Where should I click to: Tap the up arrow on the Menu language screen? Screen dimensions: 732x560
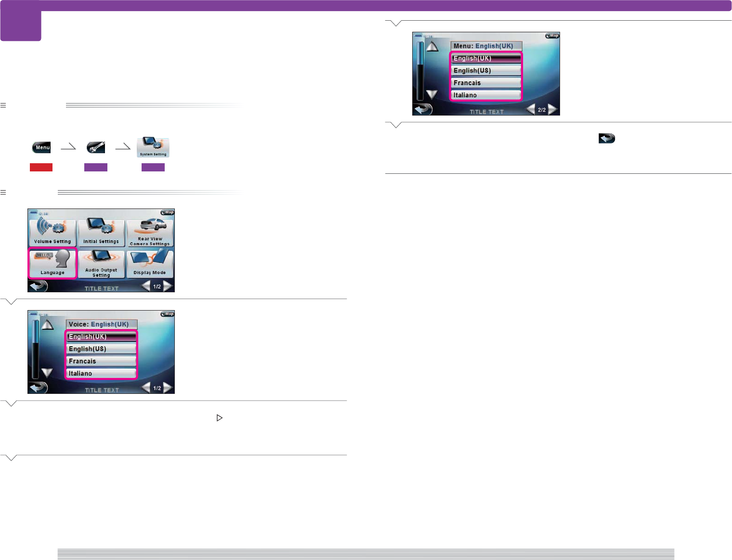(x=432, y=47)
